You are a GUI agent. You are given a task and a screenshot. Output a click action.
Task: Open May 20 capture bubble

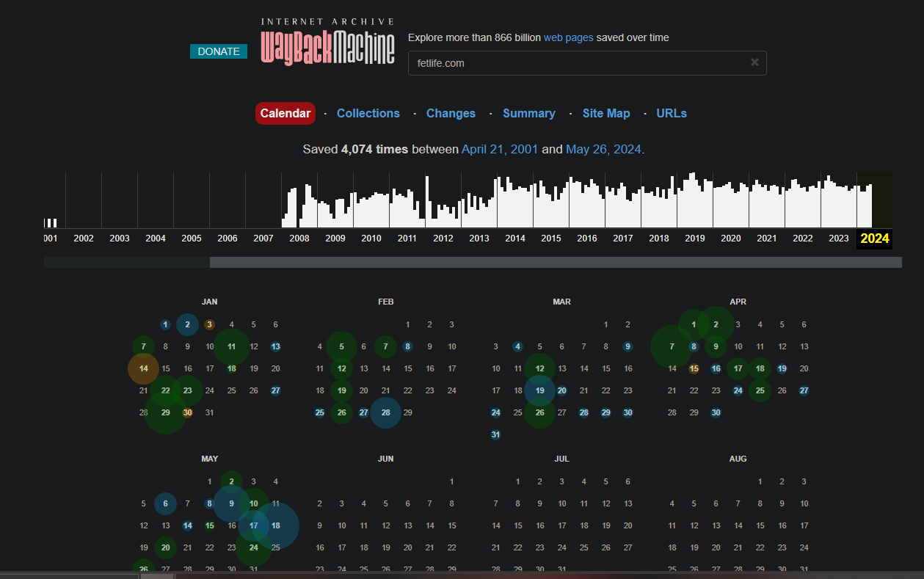[166, 547]
